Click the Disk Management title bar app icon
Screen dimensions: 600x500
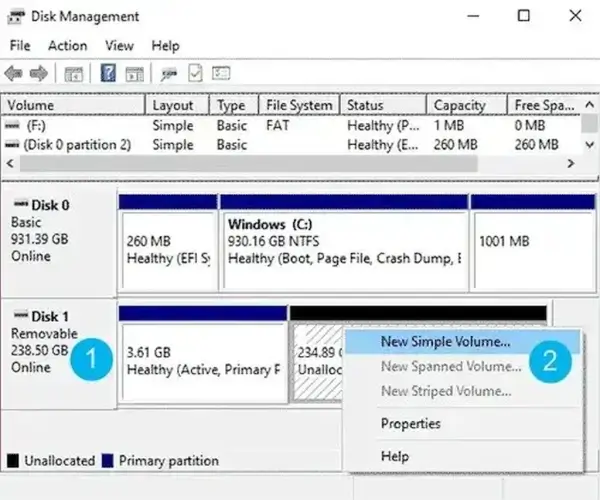tap(16, 16)
